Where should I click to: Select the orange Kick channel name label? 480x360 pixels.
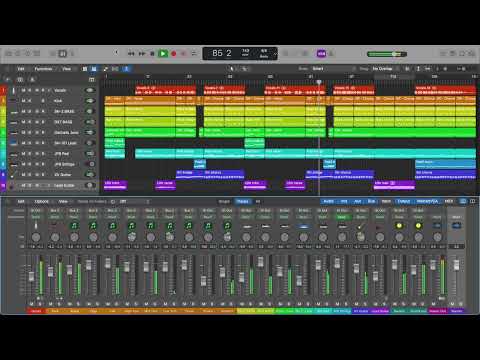[x=55, y=311]
